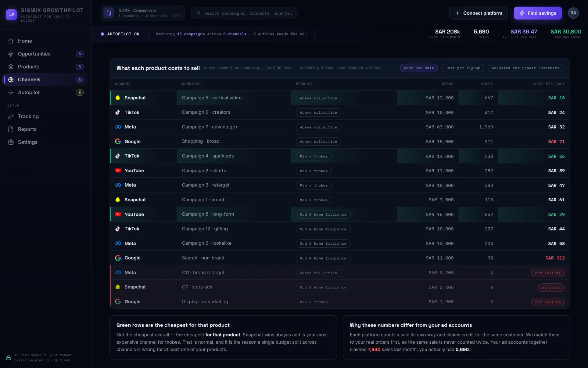
Task: Click the Cost per sale column header
Action: pos(549,84)
